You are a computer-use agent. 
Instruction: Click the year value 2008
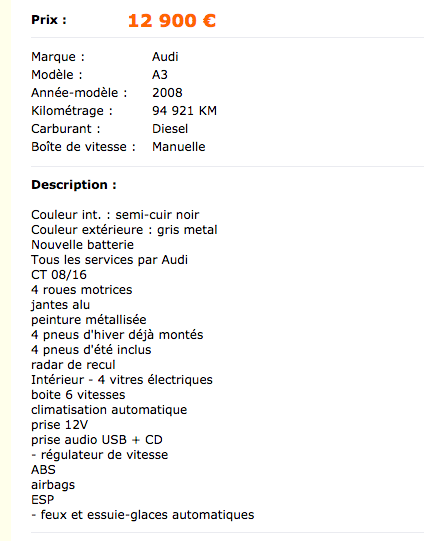(167, 92)
